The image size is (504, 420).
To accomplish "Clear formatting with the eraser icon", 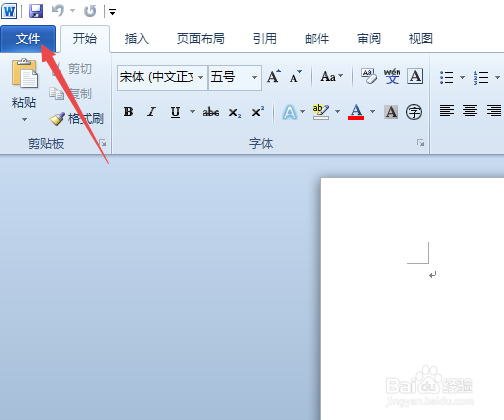I will [369, 77].
